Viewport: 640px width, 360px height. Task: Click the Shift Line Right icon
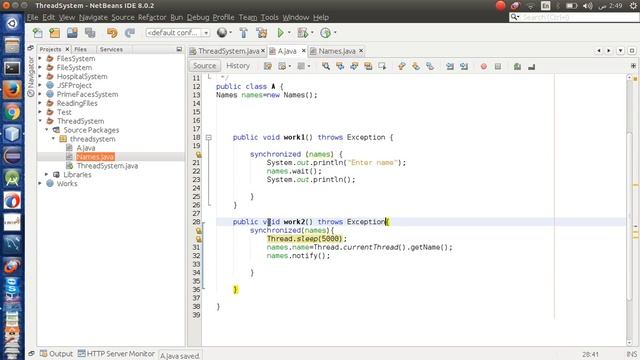point(464,66)
